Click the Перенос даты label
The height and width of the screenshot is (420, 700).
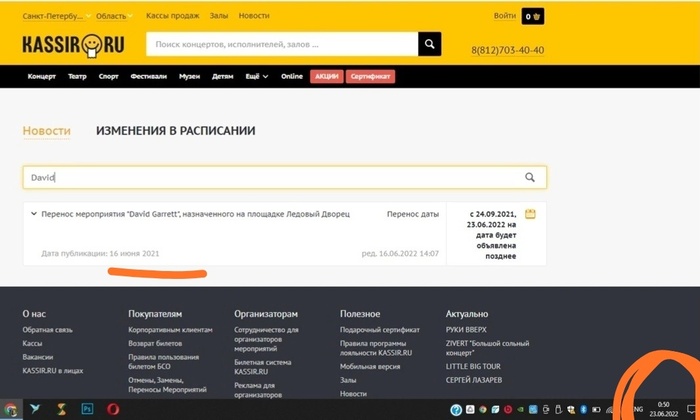click(413, 214)
